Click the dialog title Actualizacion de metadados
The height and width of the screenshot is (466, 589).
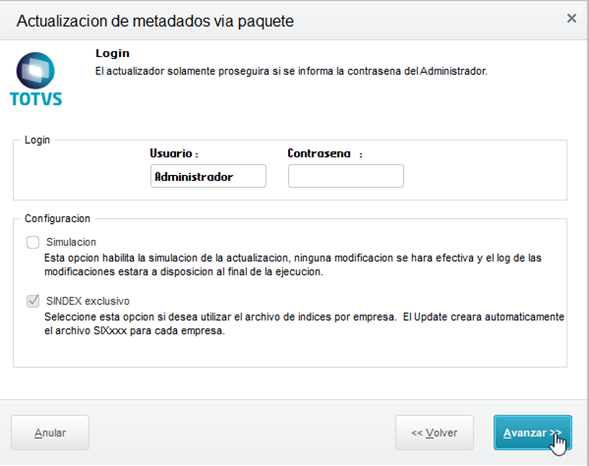pyautogui.click(x=155, y=21)
